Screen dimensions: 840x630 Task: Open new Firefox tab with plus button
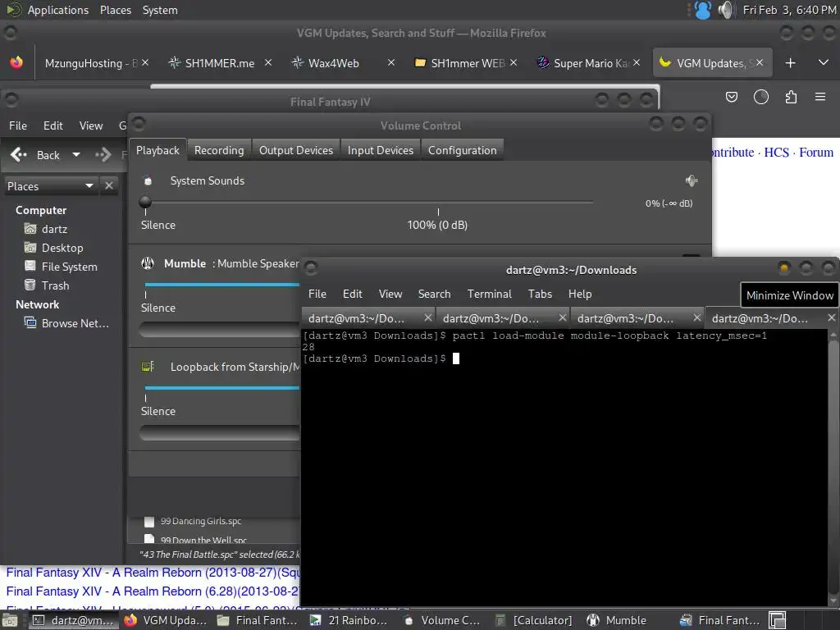point(790,63)
